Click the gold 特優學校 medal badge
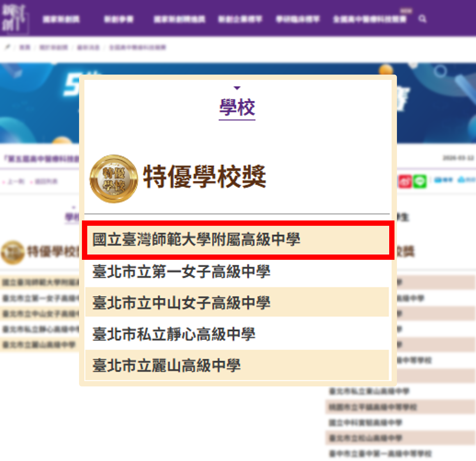The image size is (476, 461). 113,179
